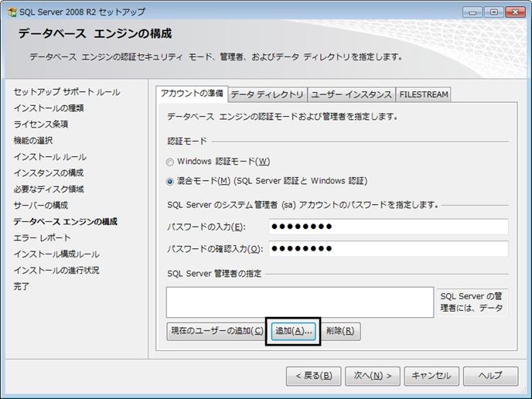Click インスタンスの構成 step
The height and width of the screenshot is (399, 532).
coord(49,173)
